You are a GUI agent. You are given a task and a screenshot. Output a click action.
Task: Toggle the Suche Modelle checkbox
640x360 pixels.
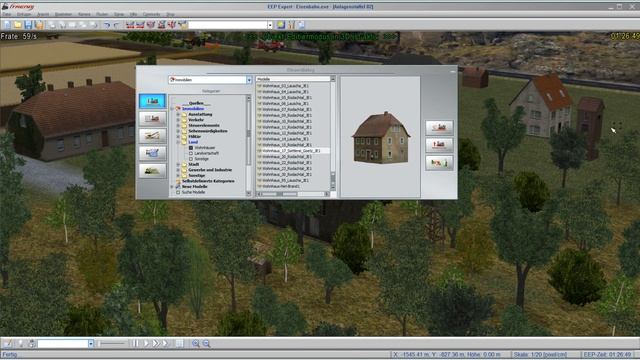pos(178,192)
